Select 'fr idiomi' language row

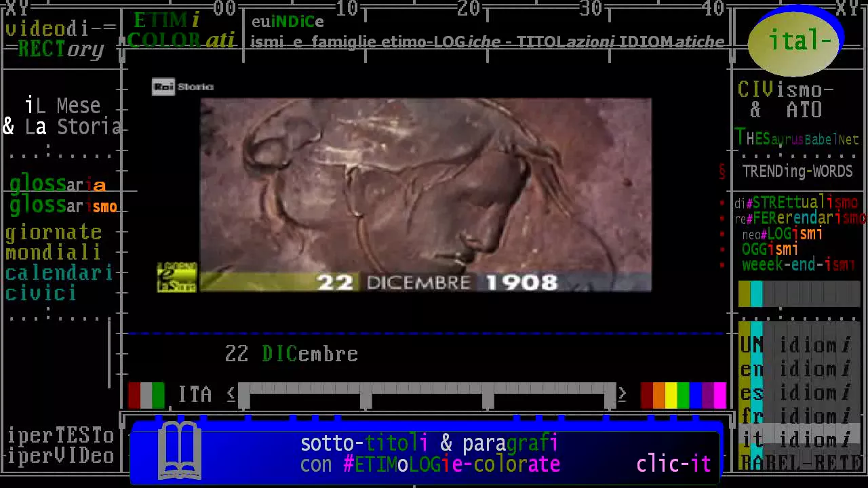[x=799, y=416]
